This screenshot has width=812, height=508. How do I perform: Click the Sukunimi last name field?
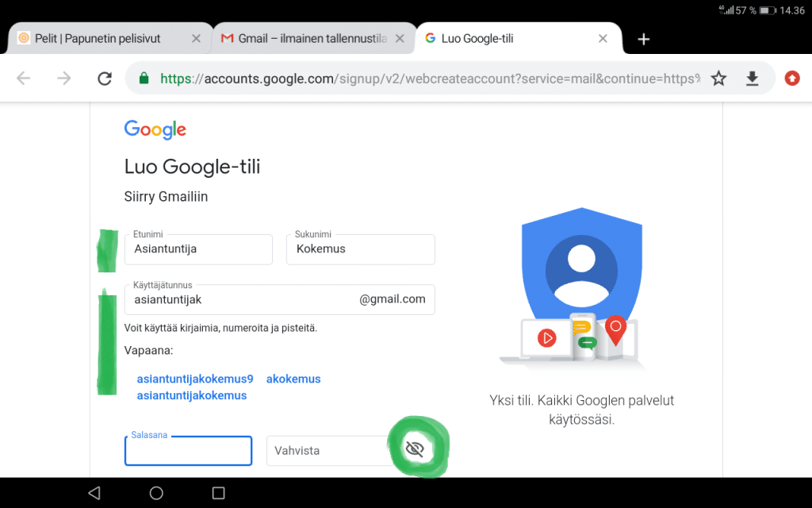[361, 249]
